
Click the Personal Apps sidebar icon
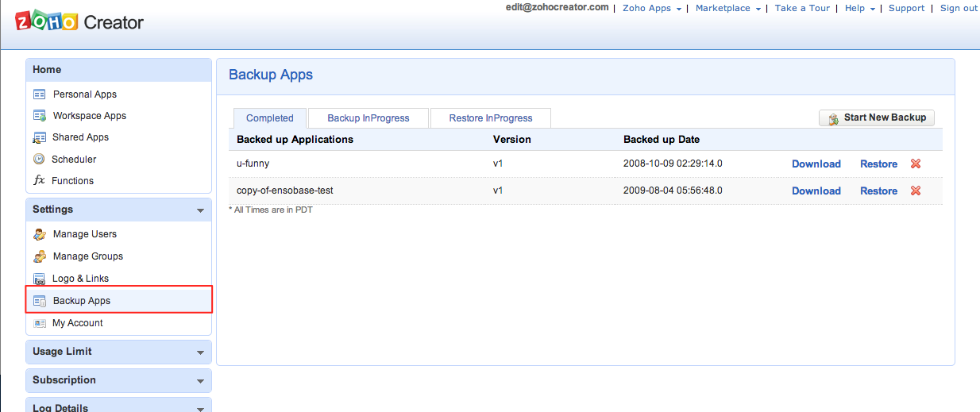[x=40, y=94]
